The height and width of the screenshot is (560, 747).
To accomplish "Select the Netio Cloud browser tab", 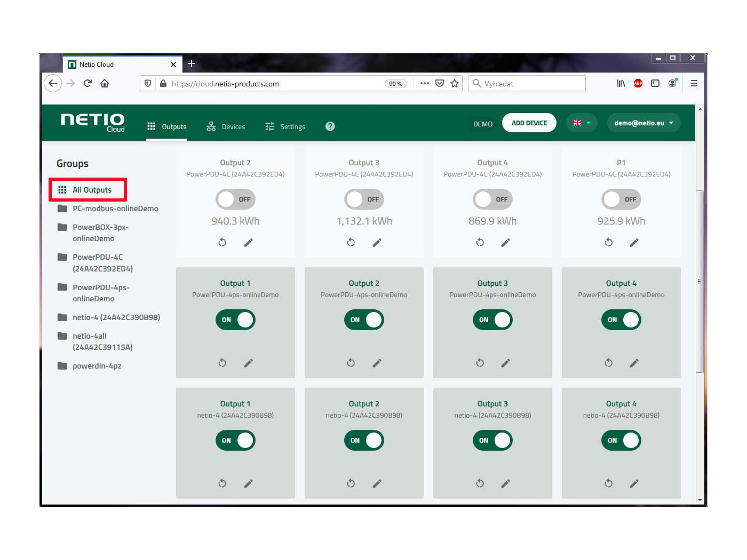I will (123, 65).
